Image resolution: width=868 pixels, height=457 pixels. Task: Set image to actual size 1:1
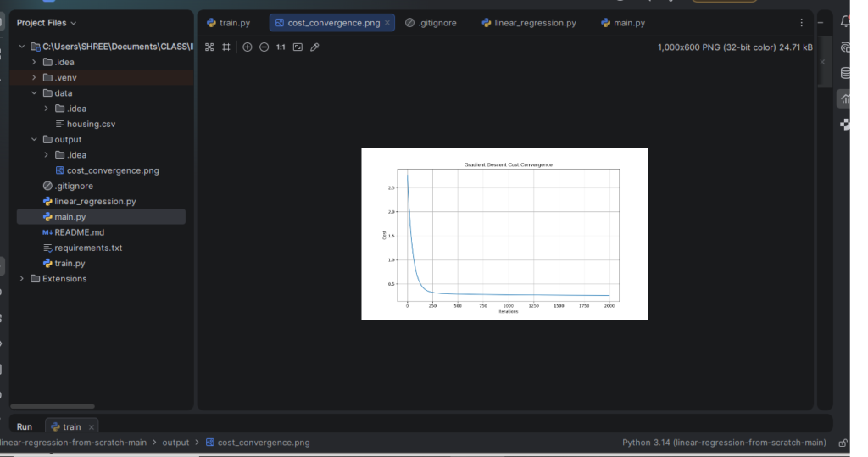pos(281,47)
